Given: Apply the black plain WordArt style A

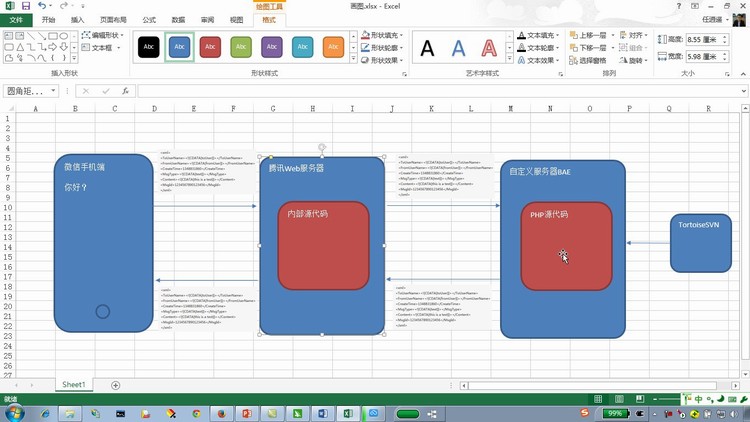Looking at the screenshot, I should [427, 48].
